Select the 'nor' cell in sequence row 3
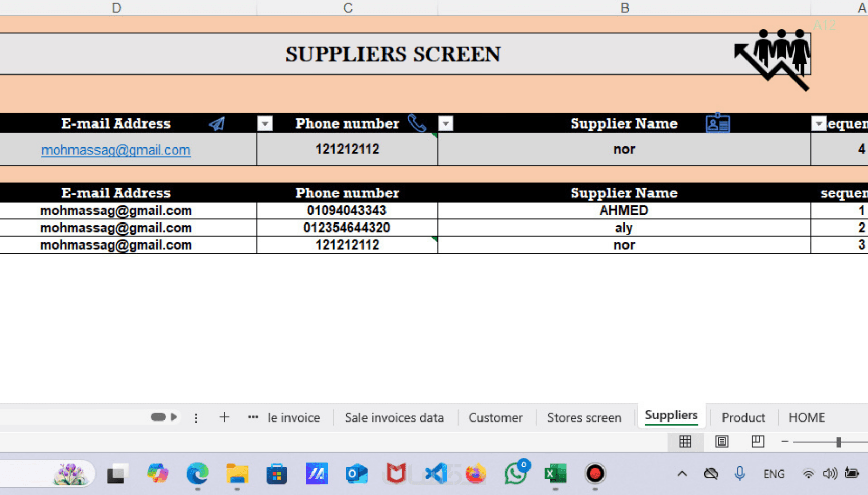 point(624,245)
